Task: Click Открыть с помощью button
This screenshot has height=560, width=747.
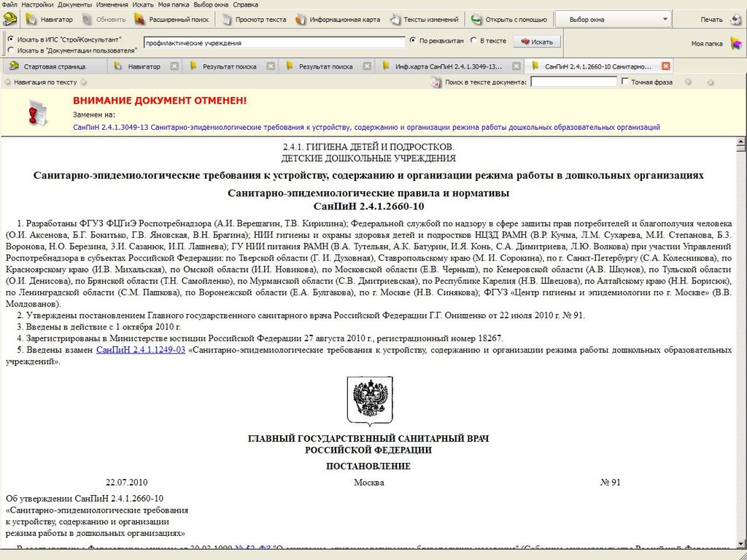Action: click(x=508, y=20)
